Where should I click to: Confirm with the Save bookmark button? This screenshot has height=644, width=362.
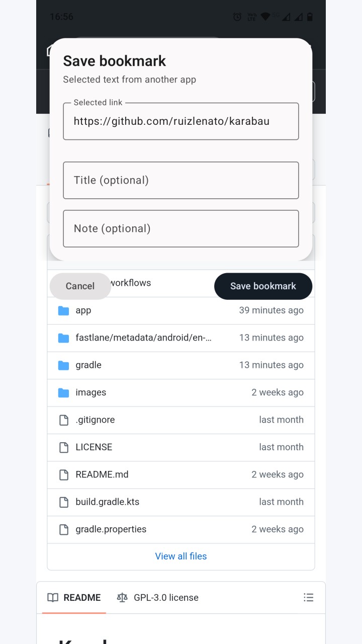tap(263, 286)
